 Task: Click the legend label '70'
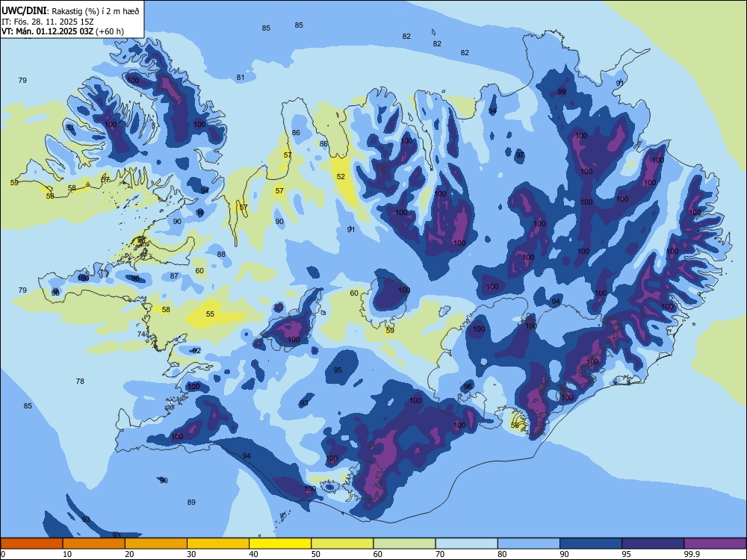coord(440,554)
